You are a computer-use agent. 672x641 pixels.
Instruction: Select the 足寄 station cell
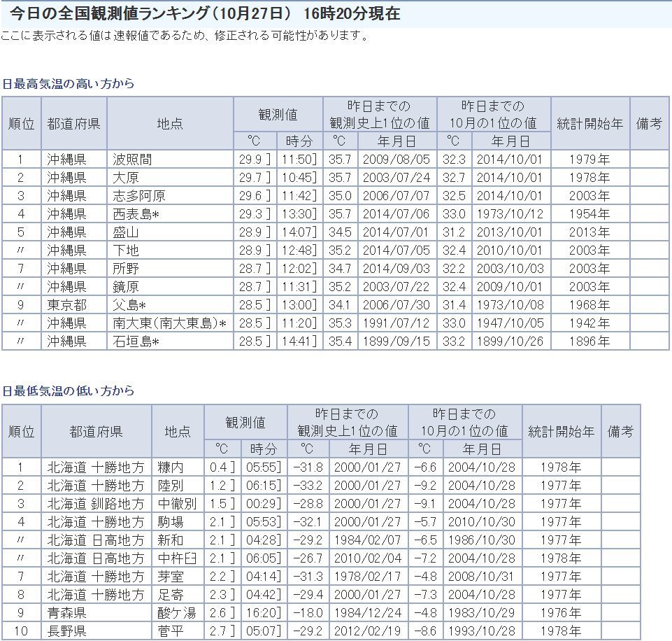(x=178, y=595)
